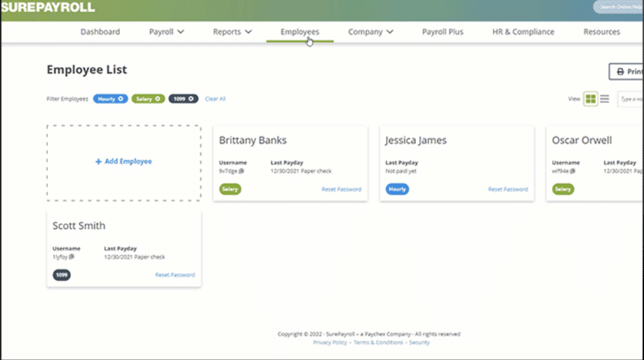This screenshot has height=360, width=644.
Task: Open HR & Compliance tab
Action: click(x=523, y=32)
